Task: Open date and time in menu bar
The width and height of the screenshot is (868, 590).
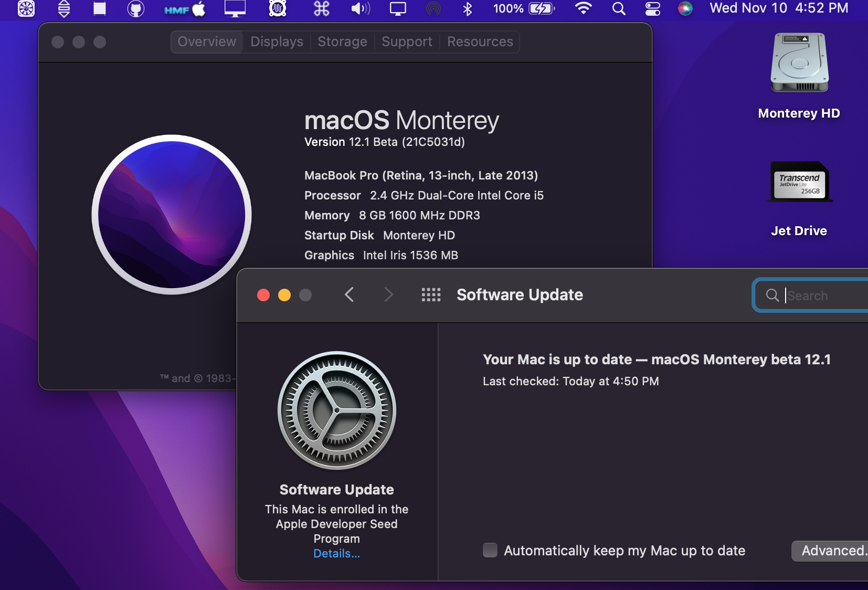Action: tap(779, 8)
